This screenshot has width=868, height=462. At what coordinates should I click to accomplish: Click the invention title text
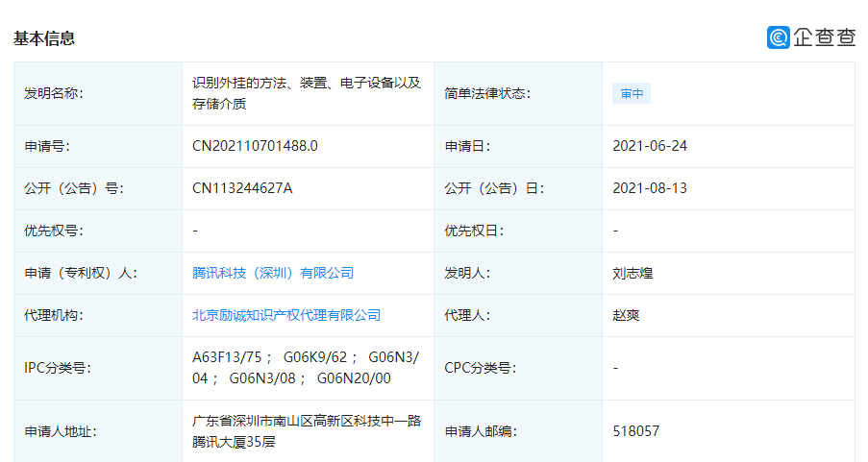(307, 93)
